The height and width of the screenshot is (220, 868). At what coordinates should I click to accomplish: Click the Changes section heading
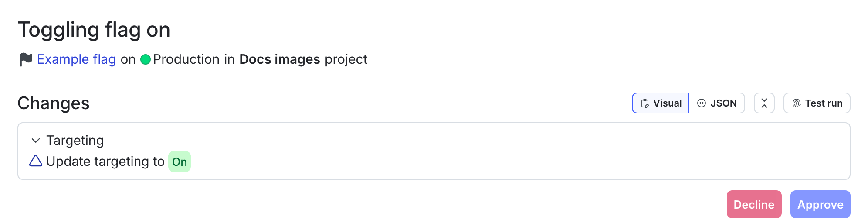click(x=53, y=103)
